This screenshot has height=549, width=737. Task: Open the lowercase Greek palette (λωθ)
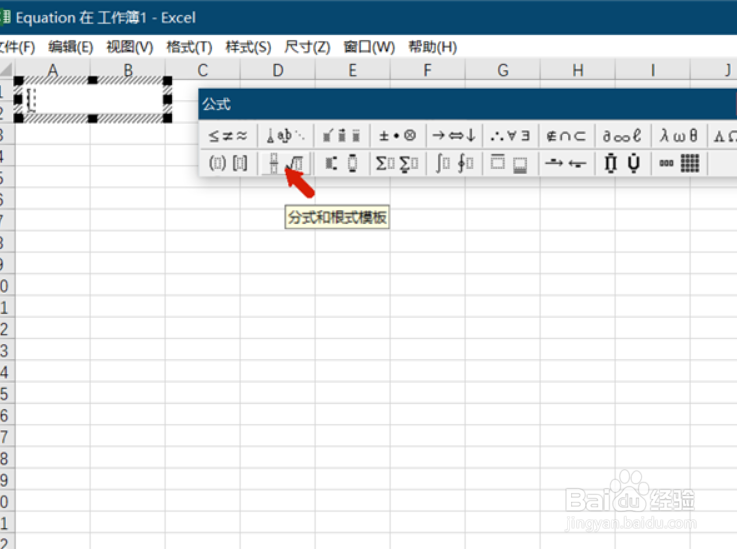click(x=679, y=136)
